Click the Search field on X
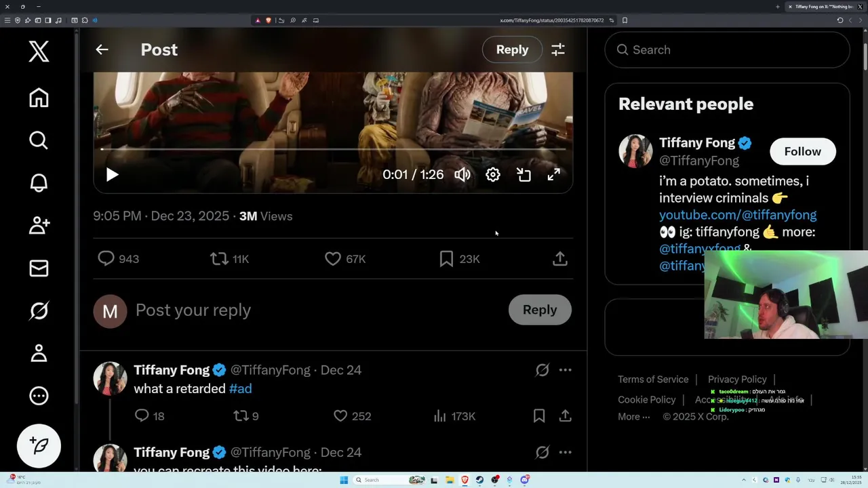The height and width of the screenshot is (488, 868). tap(727, 49)
